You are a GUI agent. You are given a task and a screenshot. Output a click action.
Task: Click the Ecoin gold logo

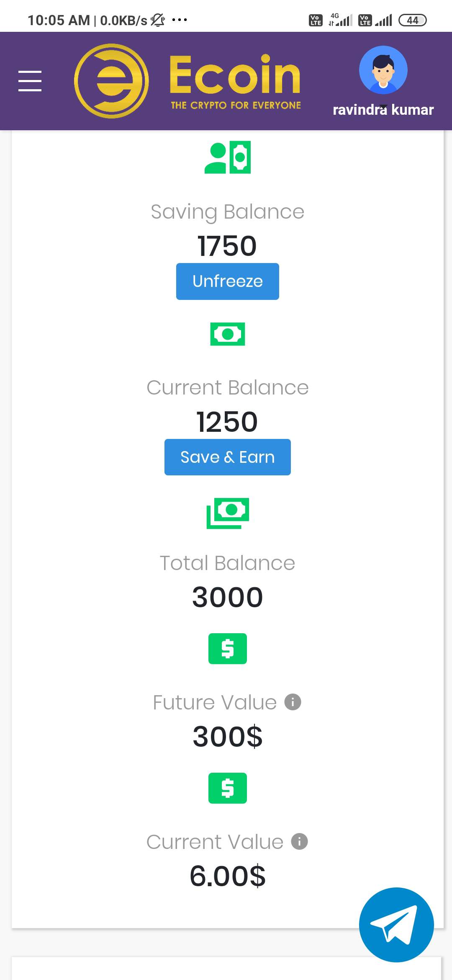(111, 81)
